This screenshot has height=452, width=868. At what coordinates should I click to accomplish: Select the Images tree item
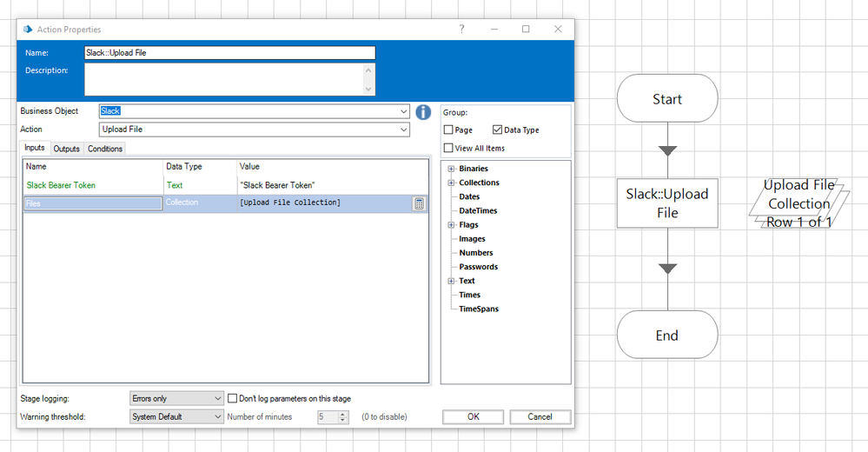(x=472, y=239)
